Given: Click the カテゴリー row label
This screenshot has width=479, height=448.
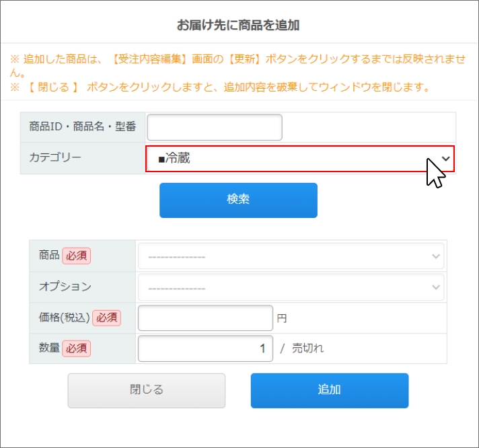Looking at the screenshot, I should point(55,158).
